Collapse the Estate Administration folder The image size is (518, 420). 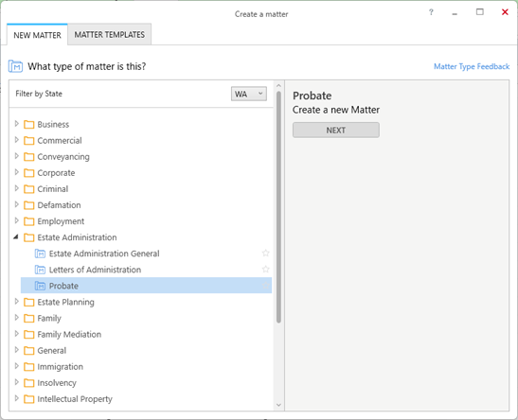tap(16, 236)
